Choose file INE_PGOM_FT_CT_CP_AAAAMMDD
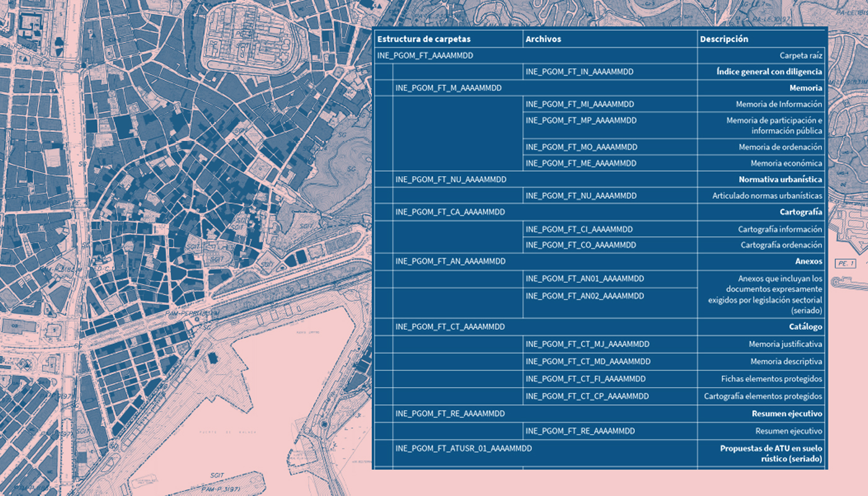 coord(587,396)
